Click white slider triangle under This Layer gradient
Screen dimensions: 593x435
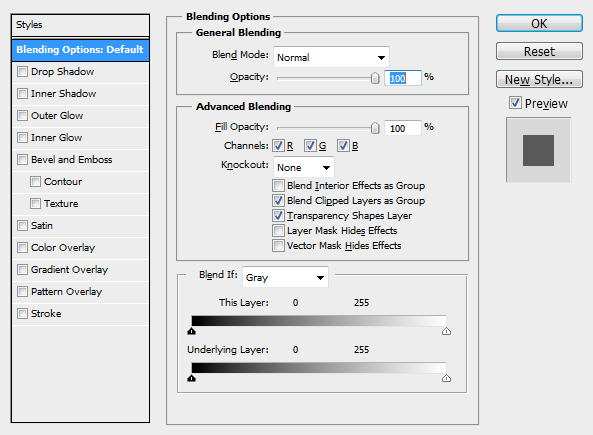pos(446,331)
